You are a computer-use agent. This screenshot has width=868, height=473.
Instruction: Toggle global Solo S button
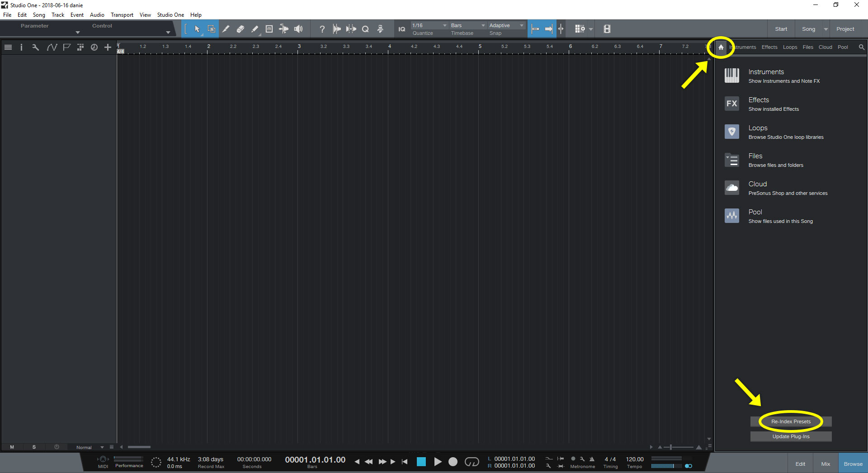[x=34, y=447]
